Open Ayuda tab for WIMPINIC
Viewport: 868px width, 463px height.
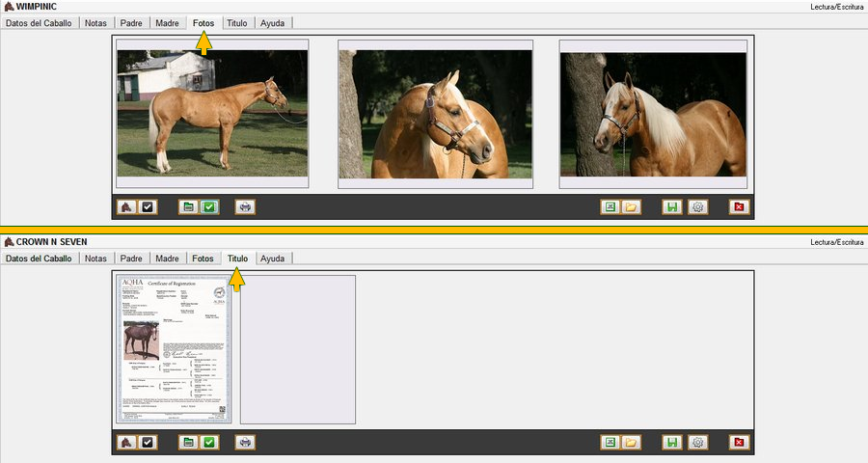click(x=272, y=23)
